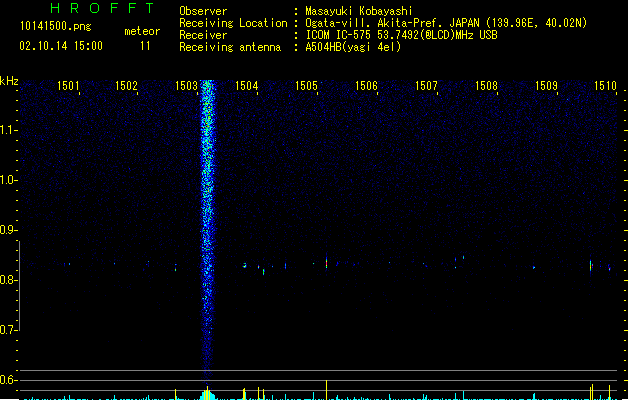Screen dimensions: 629x400
Task: Click the 0.7 kHz axis label
Action: coord(7,330)
